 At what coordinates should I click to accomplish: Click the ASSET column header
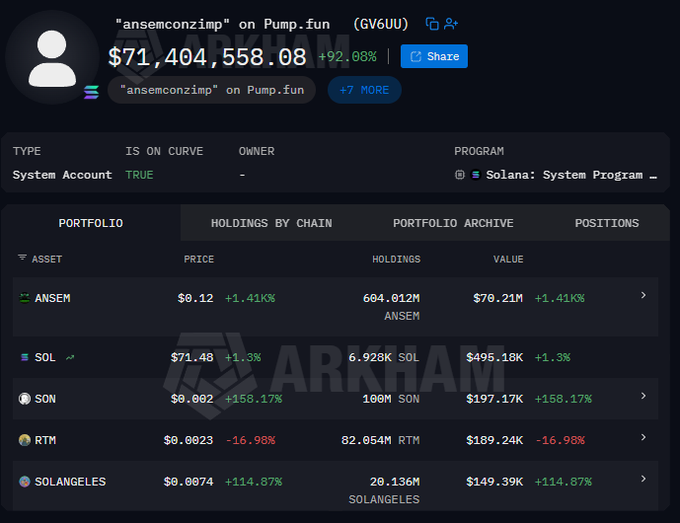[x=47, y=259]
